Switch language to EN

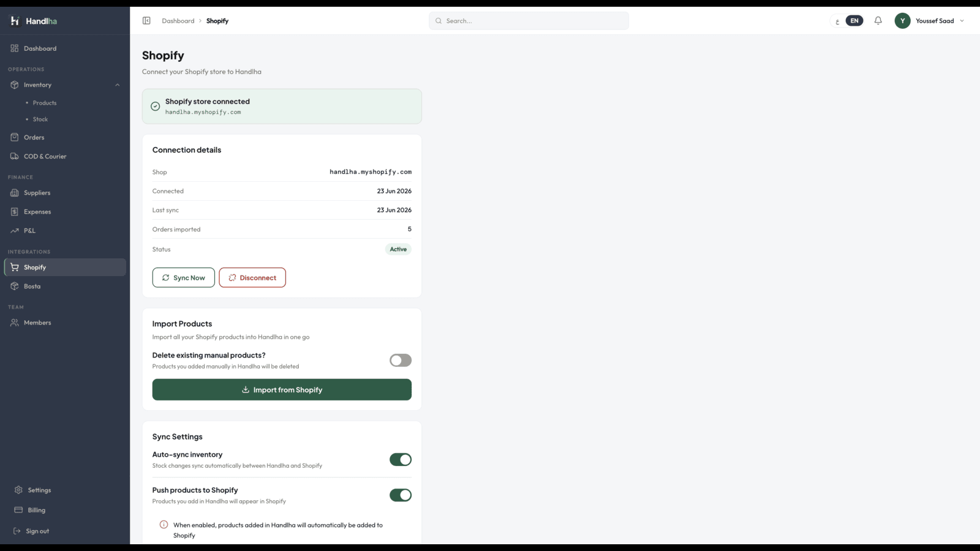[x=854, y=21]
